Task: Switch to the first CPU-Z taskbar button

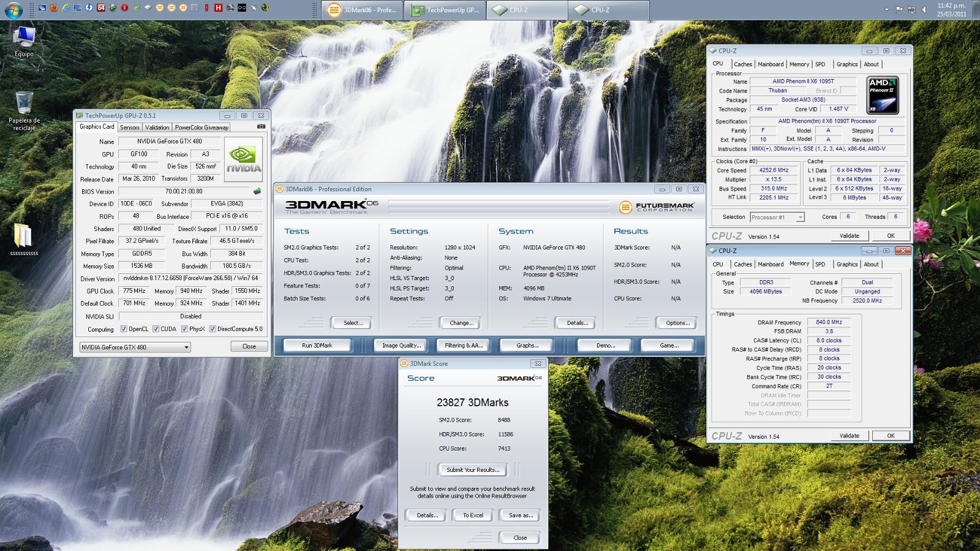Action: click(x=527, y=10)
